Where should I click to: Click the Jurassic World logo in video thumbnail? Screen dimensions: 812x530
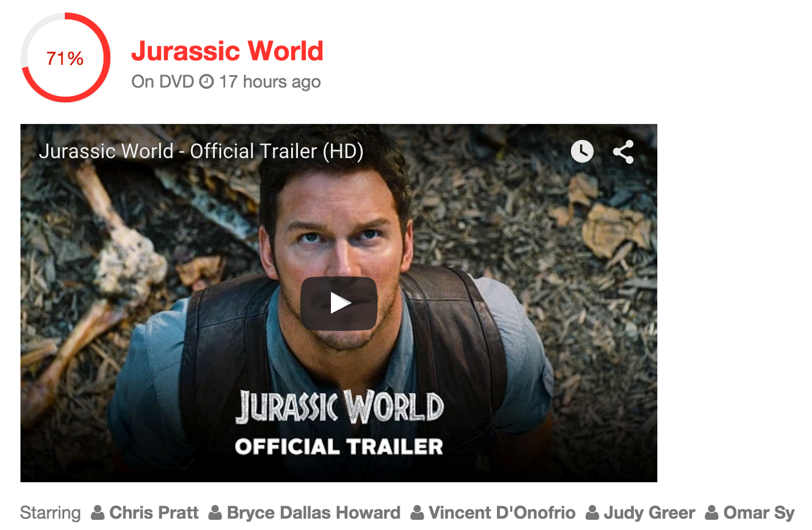point(339,407)
